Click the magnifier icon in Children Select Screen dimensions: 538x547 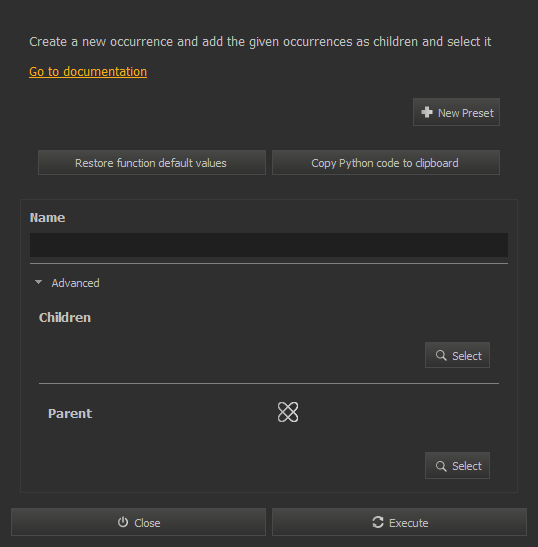point(441,355)
